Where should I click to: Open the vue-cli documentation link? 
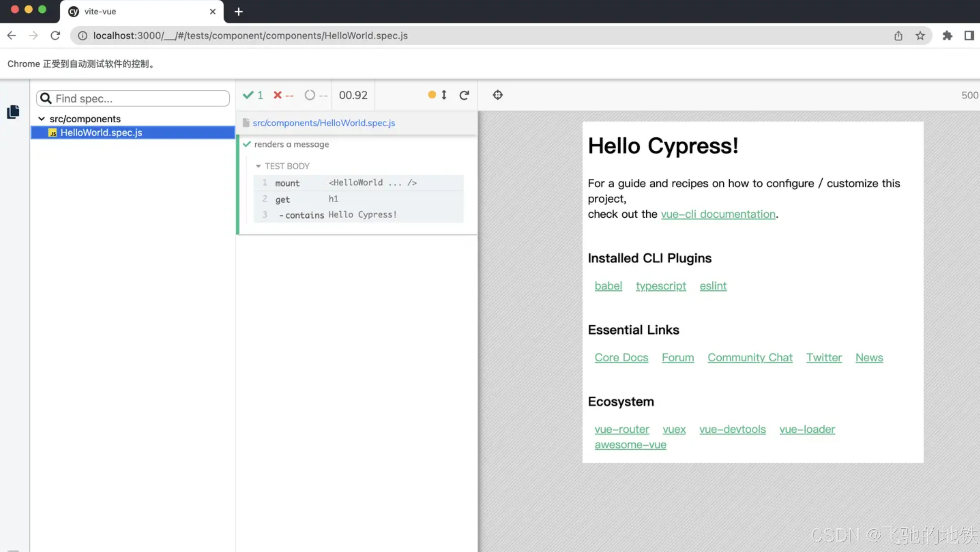(718, 214)
